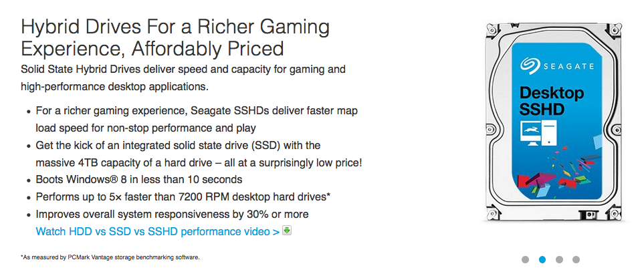
Task: Click the PCMark Vantage benchmarking footnote
Action: pyautogui.click(x=110, y=257)
